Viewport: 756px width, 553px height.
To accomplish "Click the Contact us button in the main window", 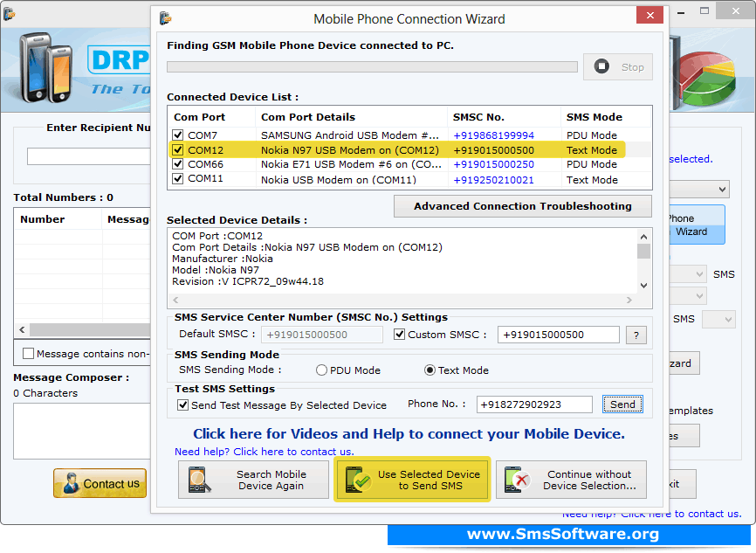I will tap(100, 483).
